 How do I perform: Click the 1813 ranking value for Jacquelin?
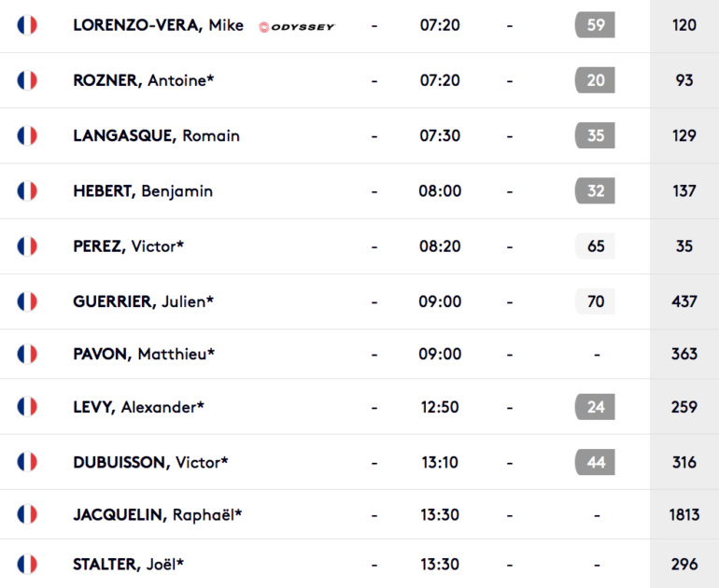click(x=684, y=514)
